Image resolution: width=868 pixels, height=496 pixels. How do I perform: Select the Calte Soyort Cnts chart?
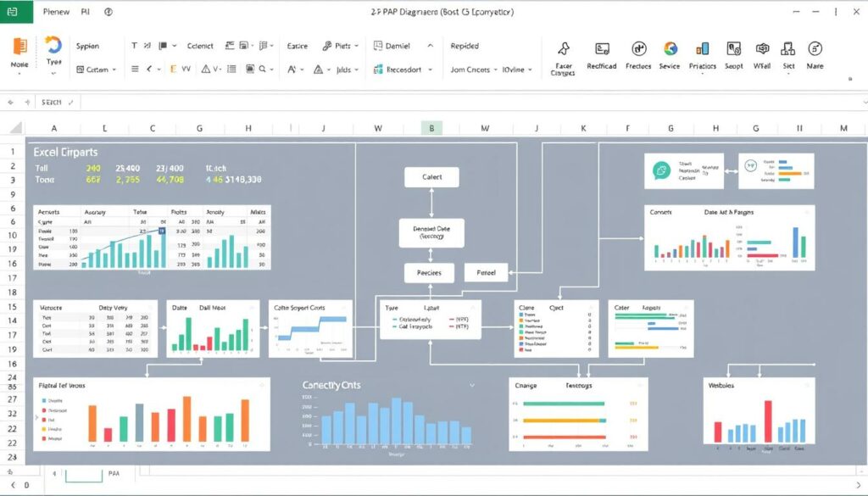310,329
